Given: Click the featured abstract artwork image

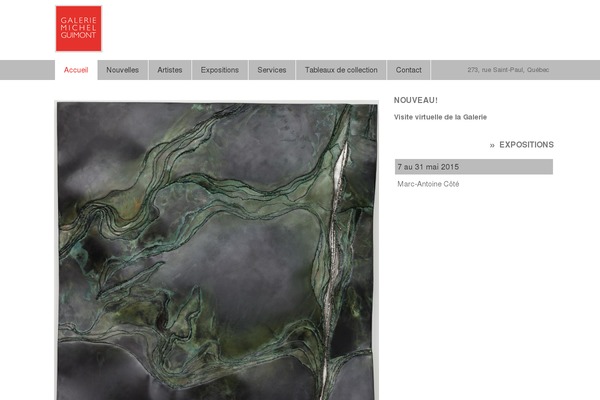Looking at the screenshot, I should coord(217,250).
